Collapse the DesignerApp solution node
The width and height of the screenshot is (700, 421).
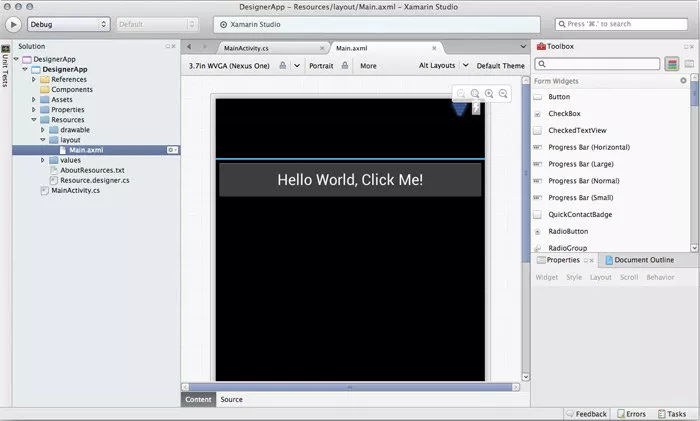click(x=16, y=59)
